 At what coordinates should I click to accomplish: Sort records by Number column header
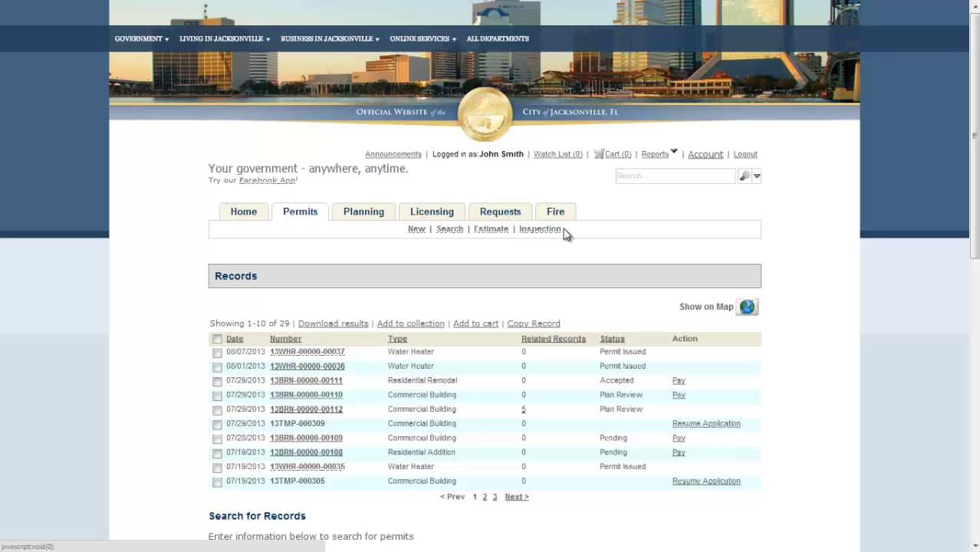[x=285, y=339]
